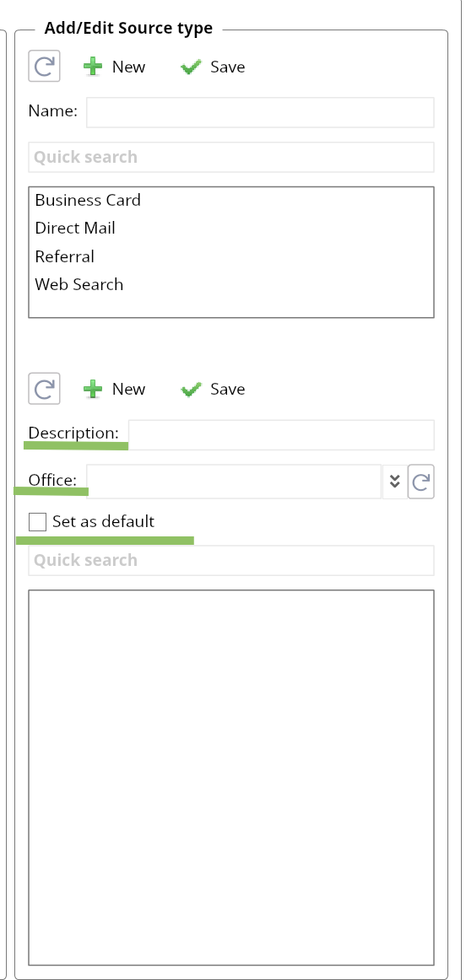Click the Description input field
The image size is (466, 980).
point(281,435)
